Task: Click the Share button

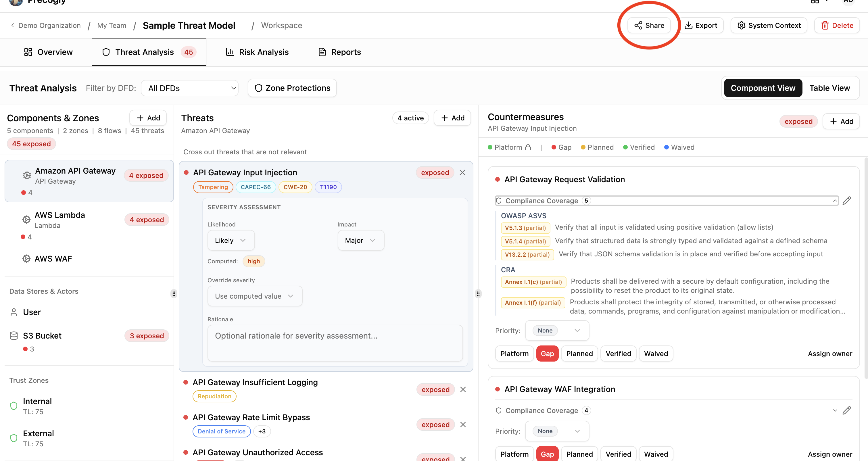Action: click(x=649, y=25)
